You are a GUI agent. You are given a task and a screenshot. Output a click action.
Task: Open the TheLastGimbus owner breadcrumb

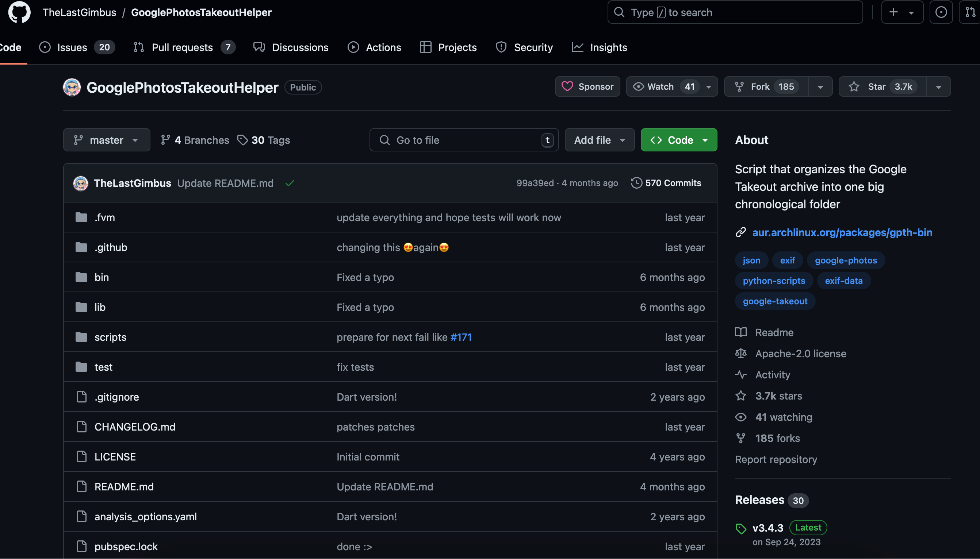point(79,12)
